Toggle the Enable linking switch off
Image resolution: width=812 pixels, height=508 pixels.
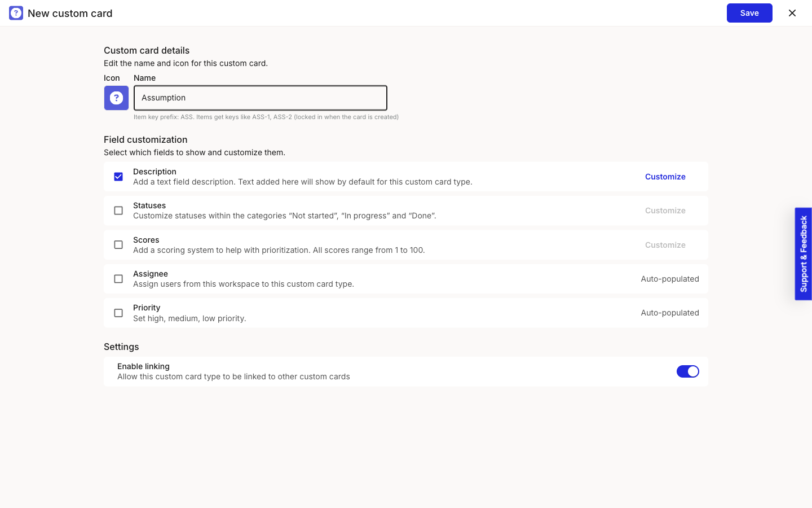point(687,371)
